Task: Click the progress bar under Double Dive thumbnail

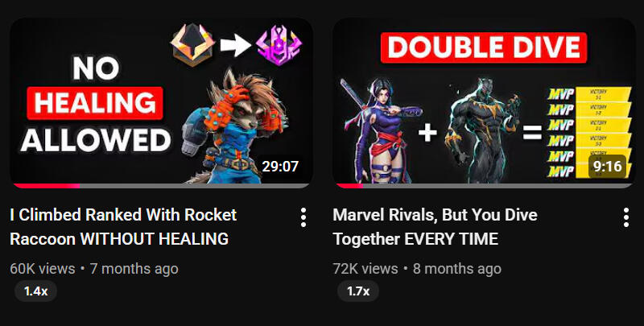Action: click(485, 186)
